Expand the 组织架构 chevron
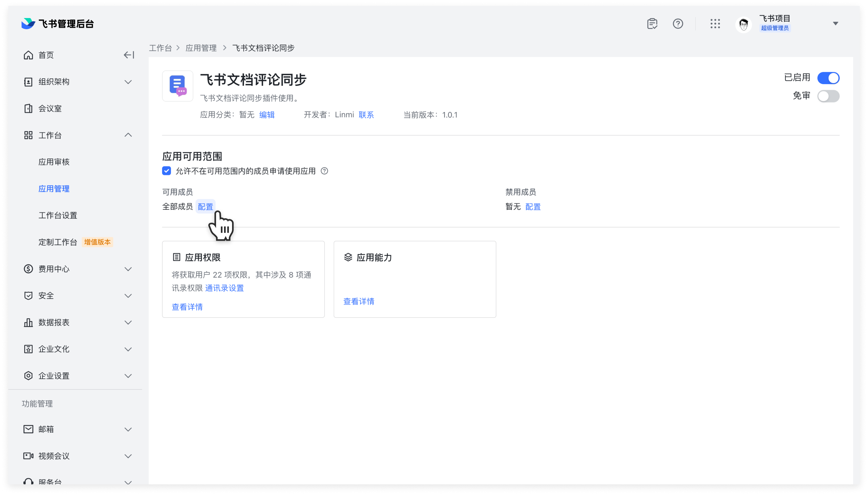Image resolution: width=868 pixels, height=495 pixels. click(128, 82)
